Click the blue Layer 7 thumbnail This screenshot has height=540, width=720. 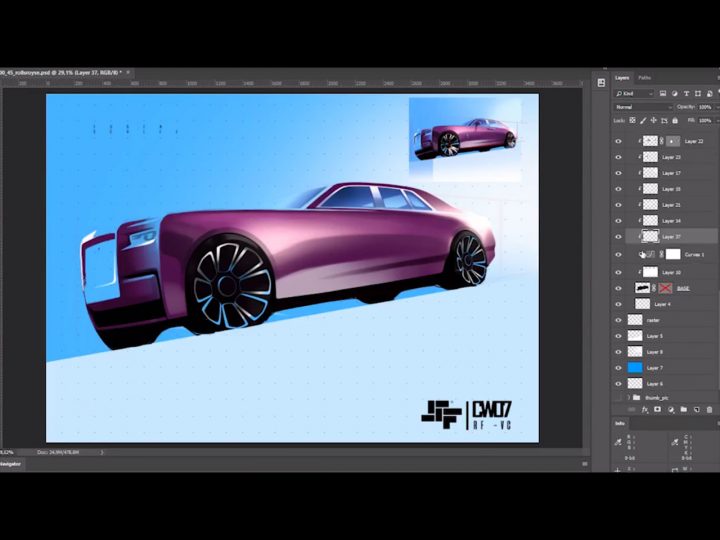[635, 368]
